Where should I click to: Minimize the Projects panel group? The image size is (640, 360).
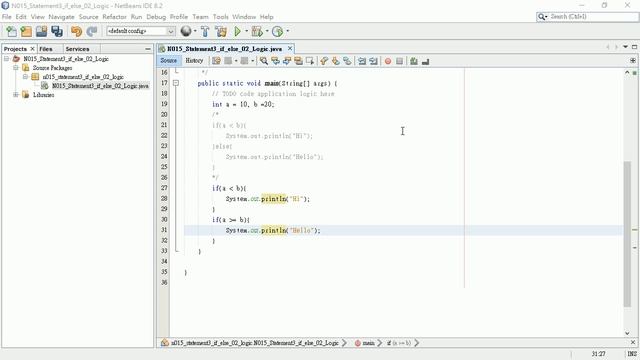coord(148,49)
